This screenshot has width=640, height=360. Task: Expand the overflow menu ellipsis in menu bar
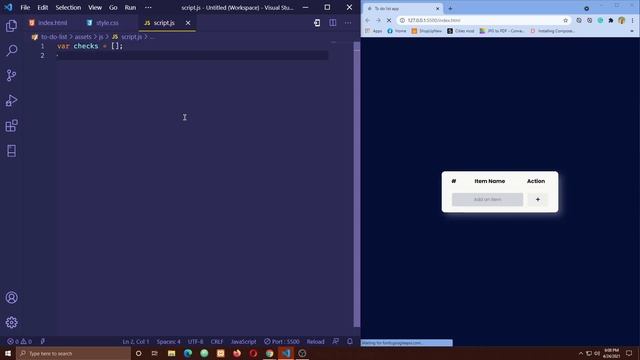(x=148, y=7)
